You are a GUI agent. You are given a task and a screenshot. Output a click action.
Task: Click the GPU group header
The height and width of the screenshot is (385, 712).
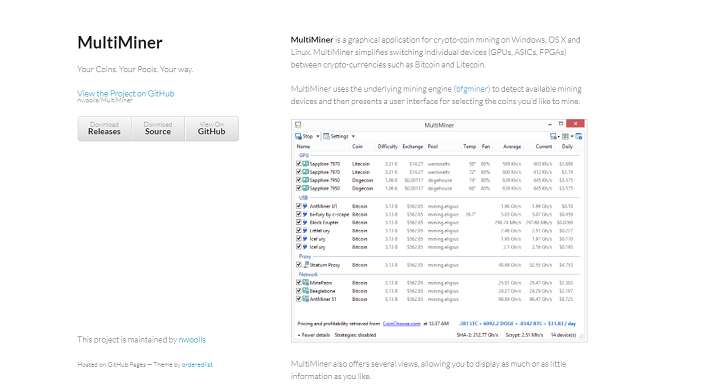tap(303, 155)
